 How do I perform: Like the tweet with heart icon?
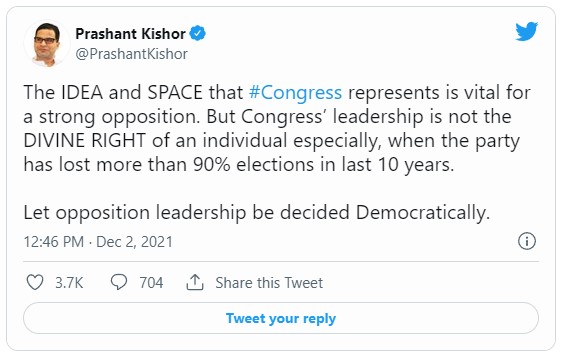(x=35, y=282)
